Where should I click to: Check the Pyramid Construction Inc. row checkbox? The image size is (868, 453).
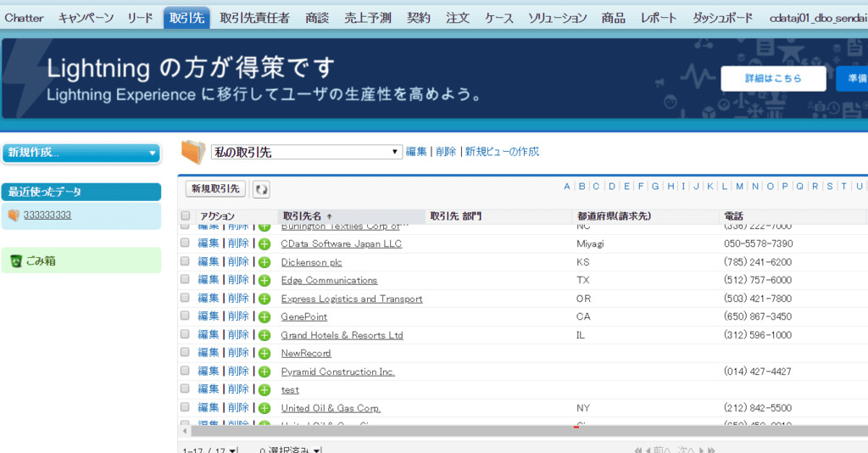click(x=185, y=371)
